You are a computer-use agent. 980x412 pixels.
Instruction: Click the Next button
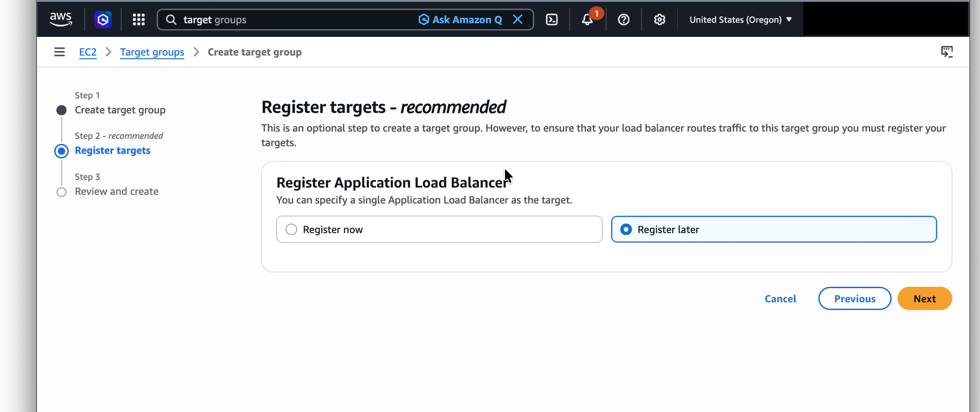[x=924, y=298]
